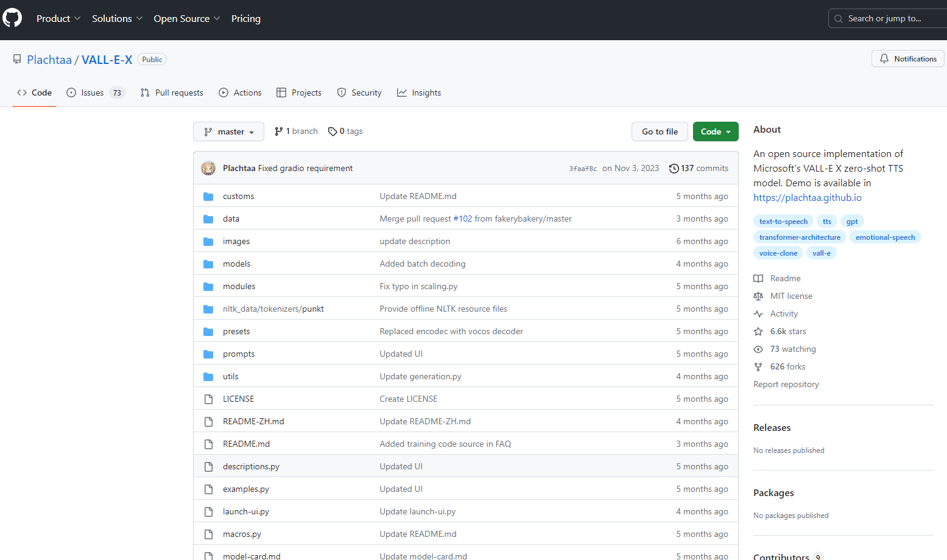The width and height of the screenshot is (947, 560).
Task: Click the MIT license scale icon
Action: click(758, 296)
